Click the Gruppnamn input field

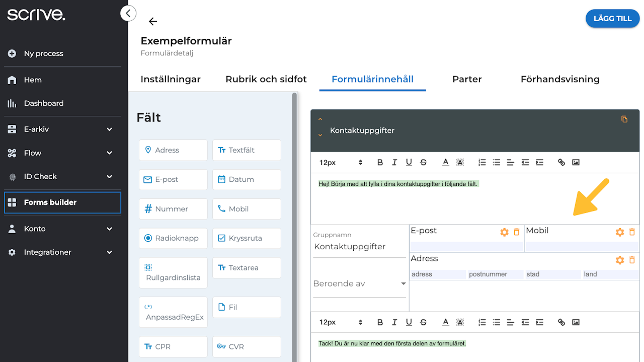point(359,247)
